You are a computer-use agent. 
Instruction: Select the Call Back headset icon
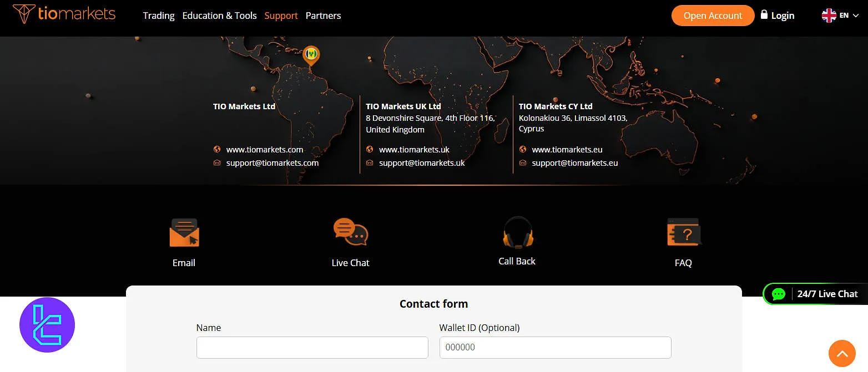click(x=517, y=231)
